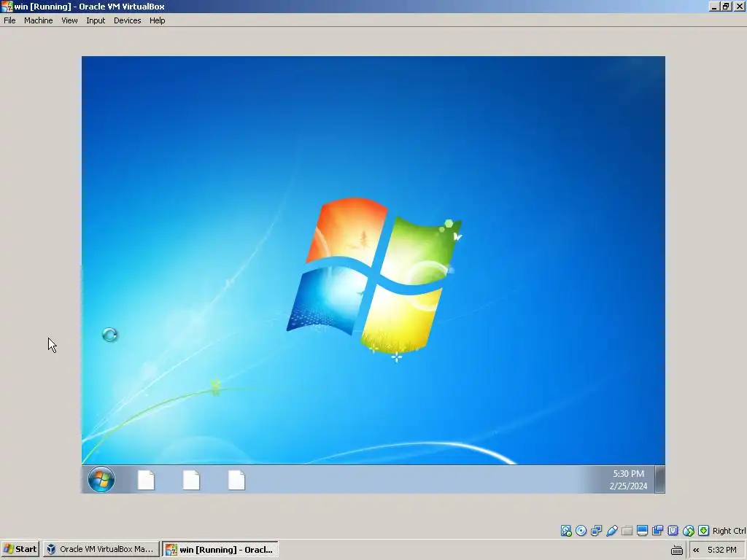Click the shared folders status icon

tap(627, 531)
